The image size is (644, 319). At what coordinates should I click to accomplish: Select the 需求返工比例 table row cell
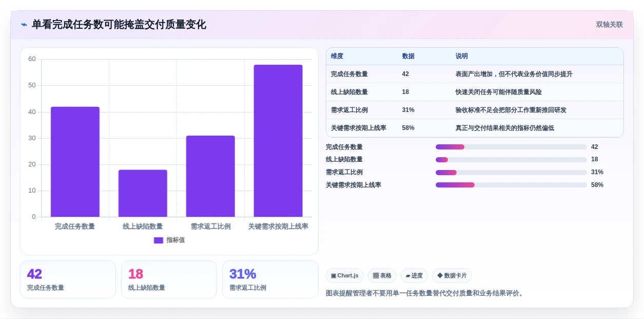[349, 110]
